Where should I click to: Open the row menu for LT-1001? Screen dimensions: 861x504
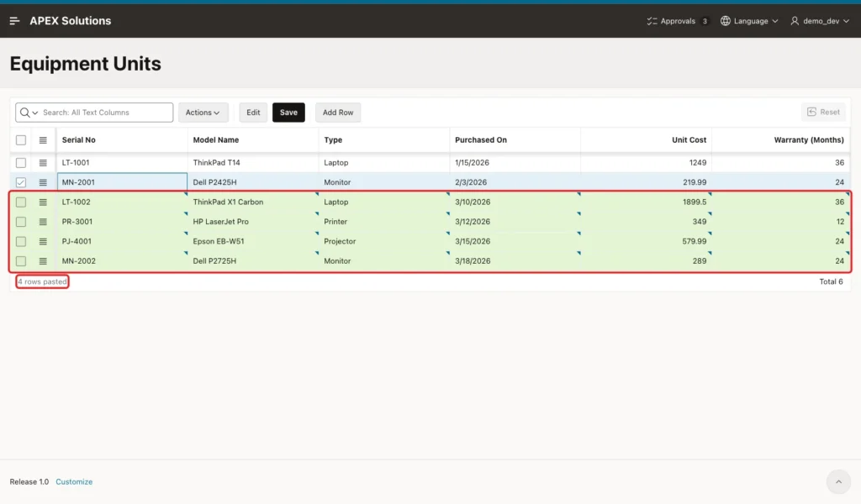tap(43, 163)
